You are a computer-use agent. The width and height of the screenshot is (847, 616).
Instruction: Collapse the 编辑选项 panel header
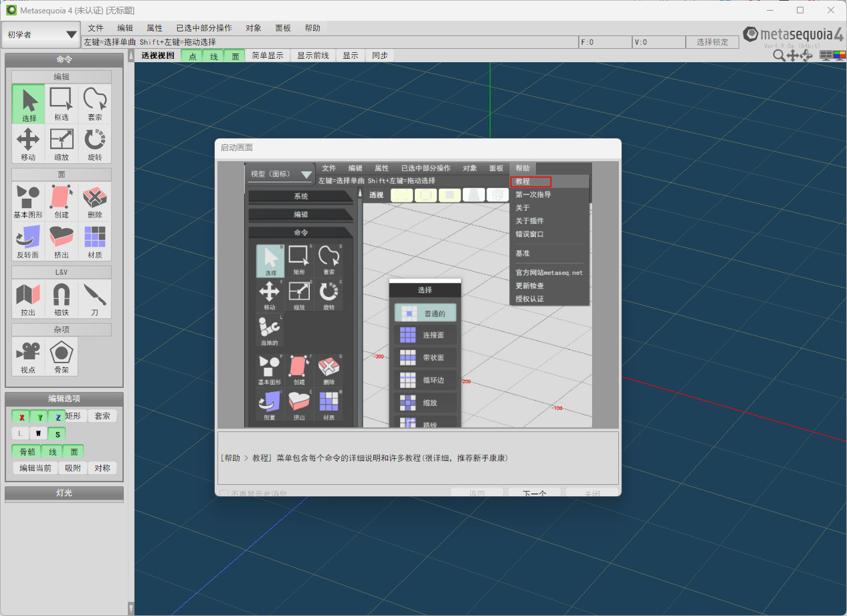click(x=64, y=399)
